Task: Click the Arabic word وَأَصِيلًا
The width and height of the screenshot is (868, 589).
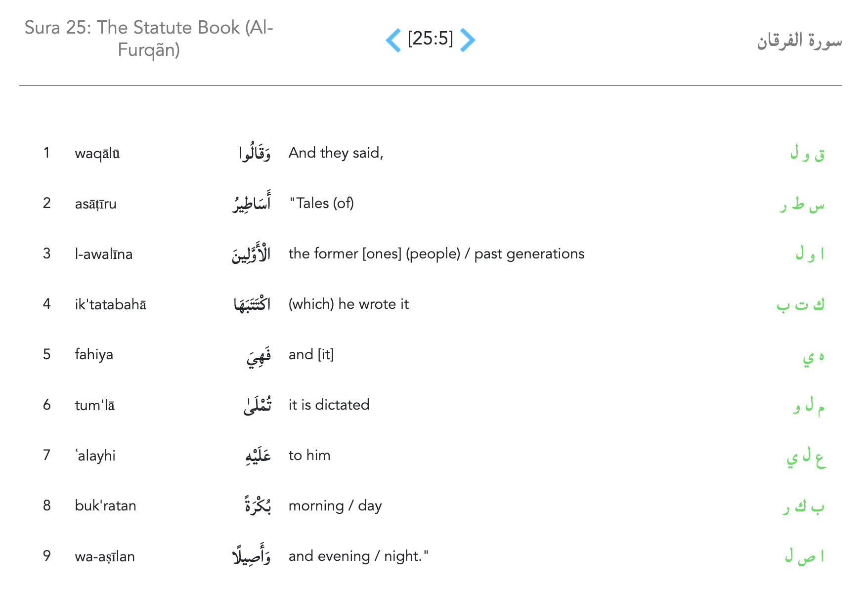Action: pyautogui.click(x=252, y=557)
